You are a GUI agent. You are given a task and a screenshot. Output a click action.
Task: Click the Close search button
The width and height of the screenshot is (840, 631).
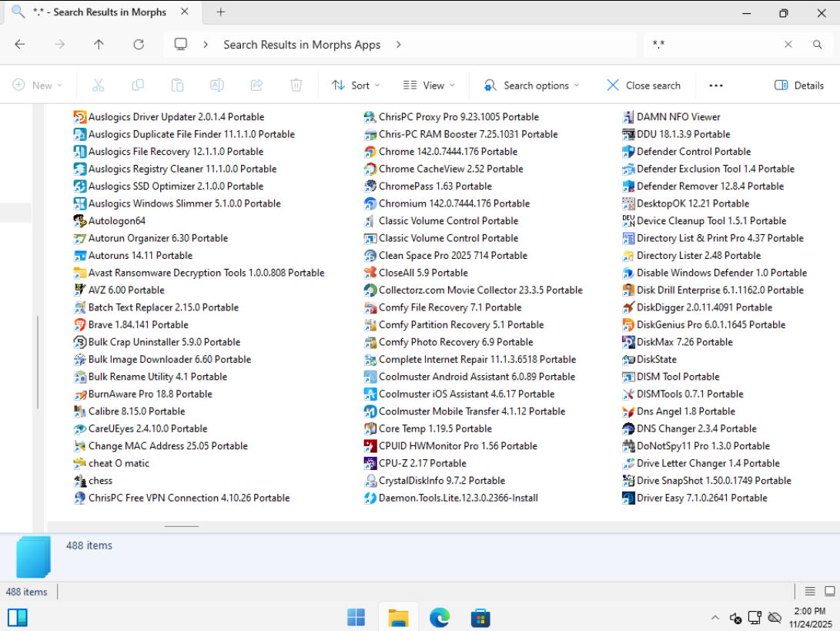coord(644,86)
